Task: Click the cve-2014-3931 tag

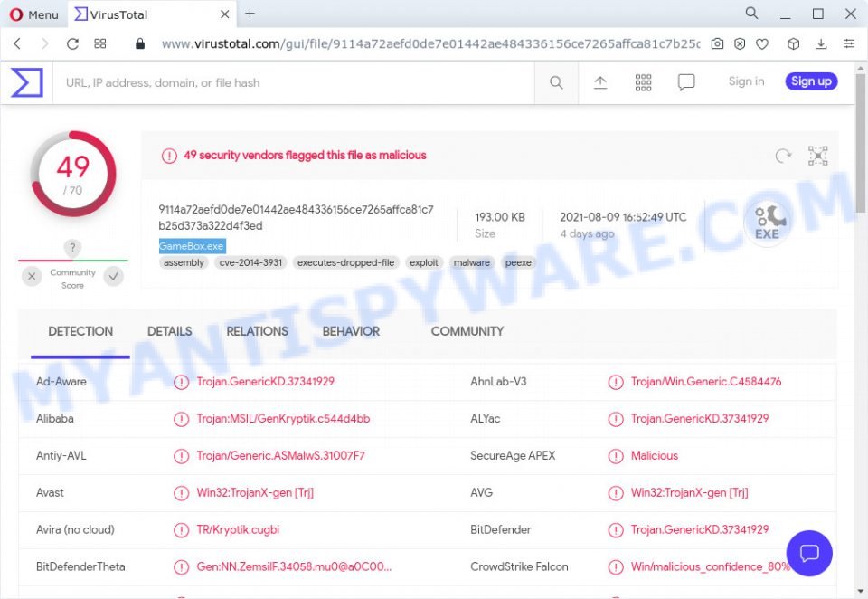Action: click(250, 262)
